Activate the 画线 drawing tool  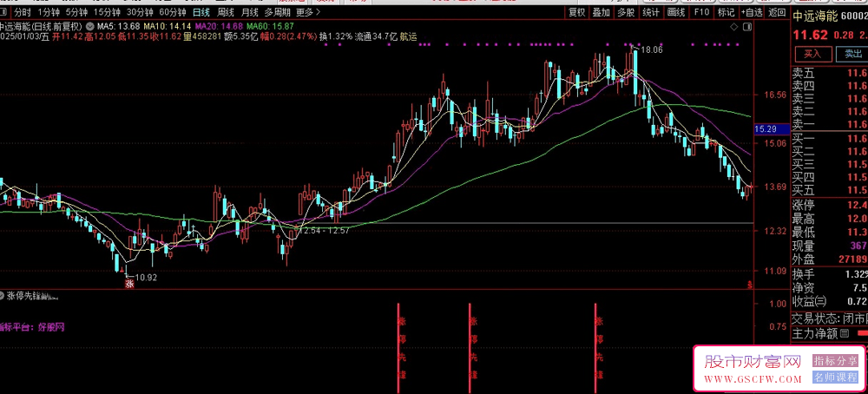[676, 12]
